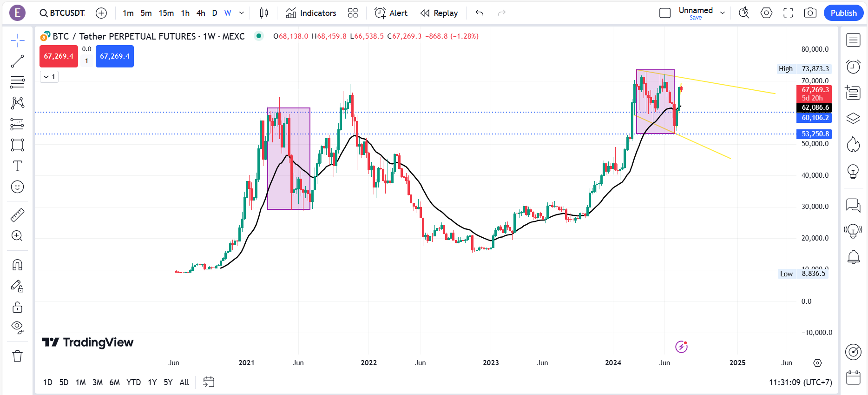This screenshot has height=395, width=868.
Task: Toggle the layout checkbox next to Unnamed
Action: (665, 13)
